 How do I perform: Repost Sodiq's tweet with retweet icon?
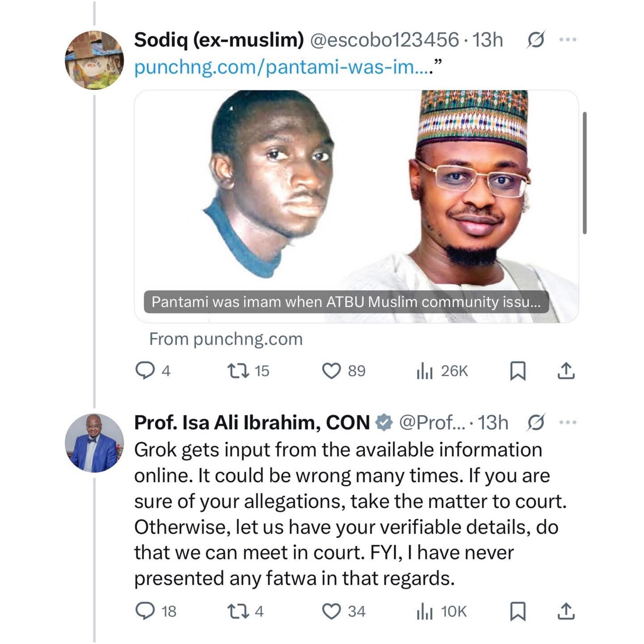pyautogui.click(x=237, y=371)
